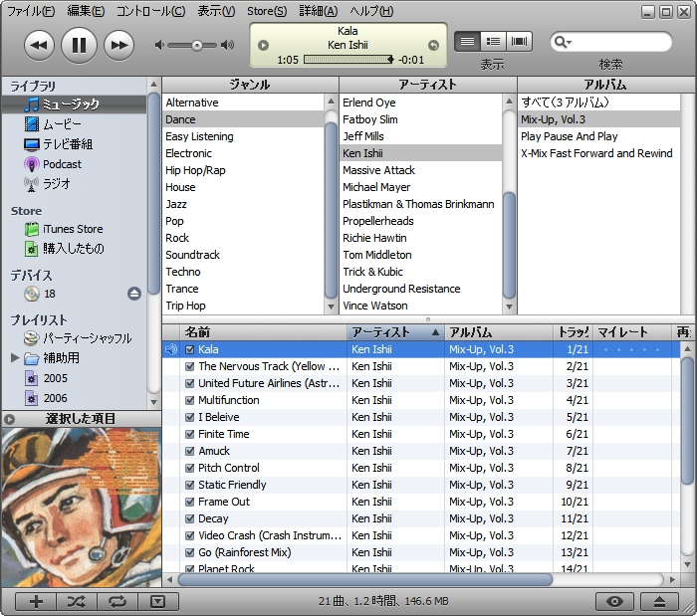The image size is (697, 616).
Task: Select すべて(3 アルバム) in album list
Action: coord(598,103)
